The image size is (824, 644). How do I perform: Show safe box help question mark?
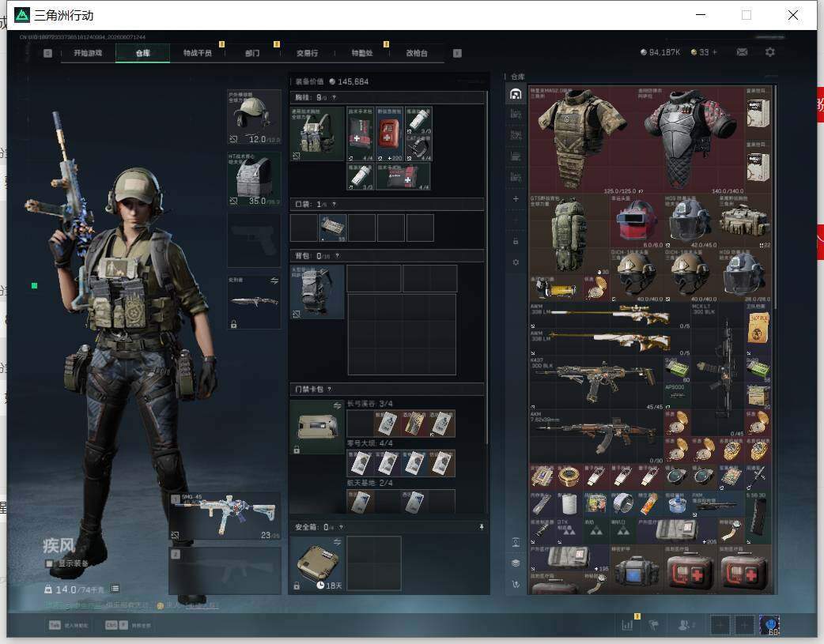(341, 527)
